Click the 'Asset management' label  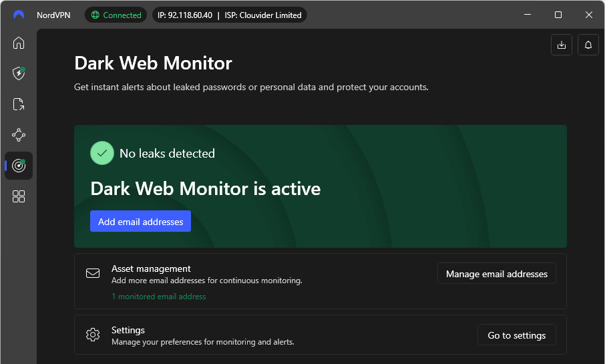point(151,268)
